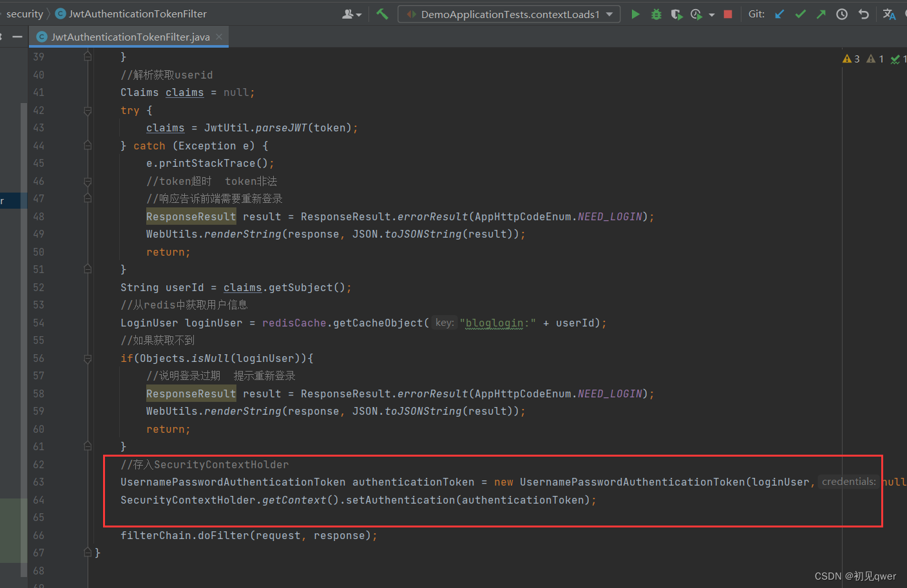Rollback changes using the undo arrow icon
The image size is (907, 588).
[x=864, y=14]
